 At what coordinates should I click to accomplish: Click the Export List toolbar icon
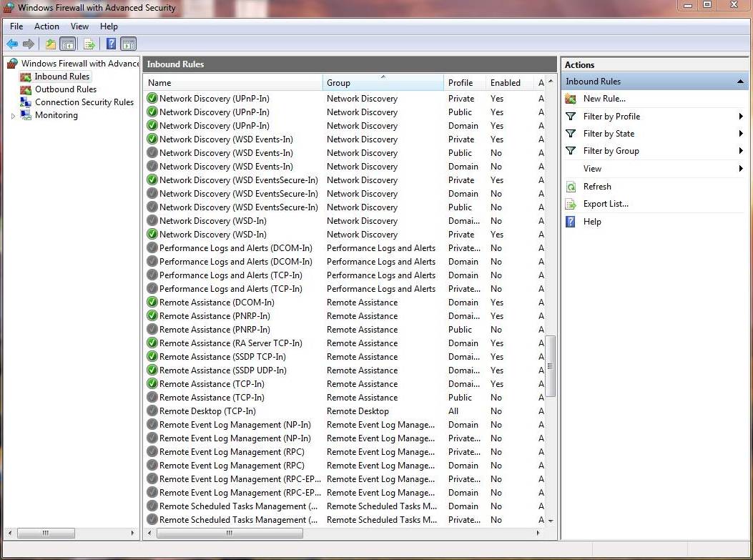[x=89, y=44]
